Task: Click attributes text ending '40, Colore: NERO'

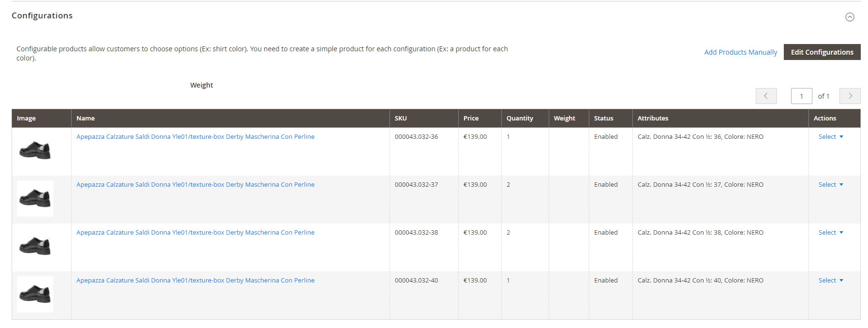Action: [701, 281]
